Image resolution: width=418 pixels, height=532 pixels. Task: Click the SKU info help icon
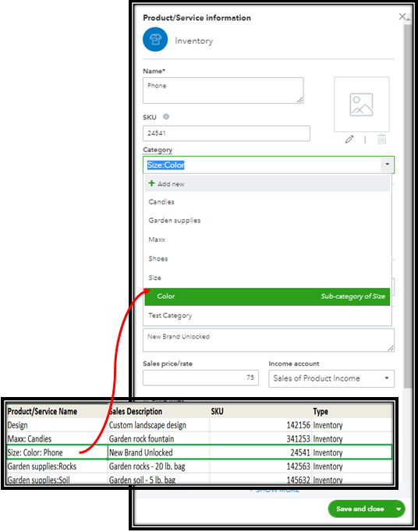(166, 117)
